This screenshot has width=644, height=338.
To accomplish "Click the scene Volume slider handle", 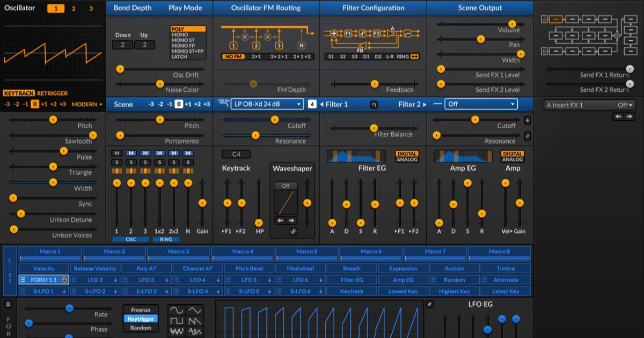I will coord(512,24).
